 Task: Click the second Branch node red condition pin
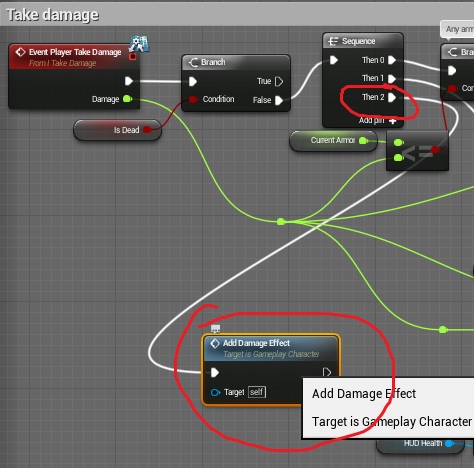452,88
